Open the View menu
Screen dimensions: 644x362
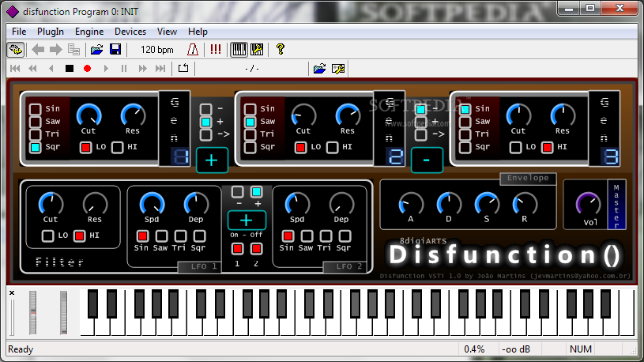167,32
